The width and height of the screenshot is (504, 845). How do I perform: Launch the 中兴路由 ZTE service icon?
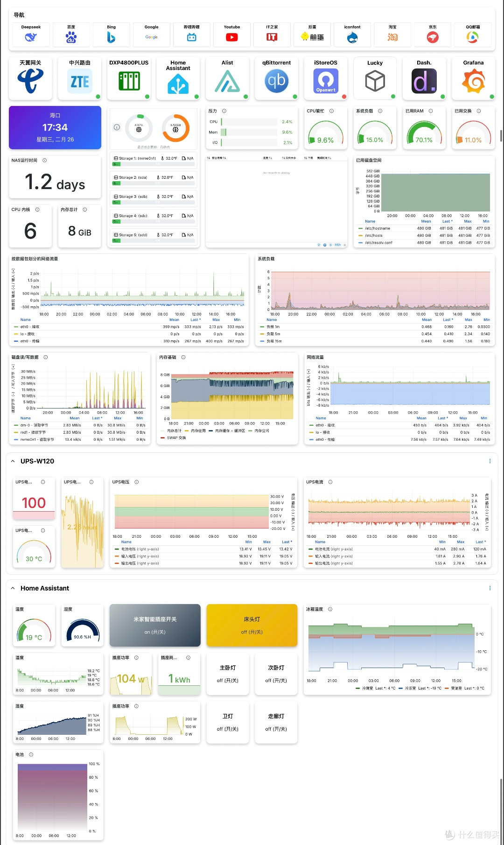[x=80, y=81]
